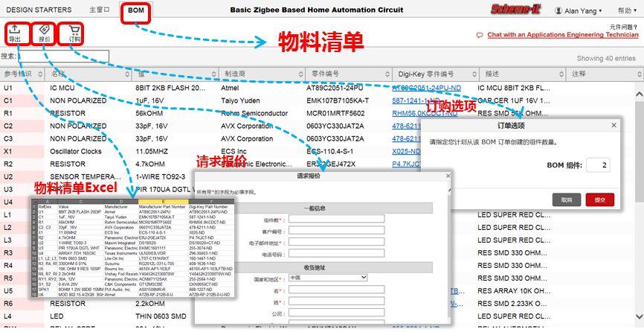Open the X025-ND part link

406,151
